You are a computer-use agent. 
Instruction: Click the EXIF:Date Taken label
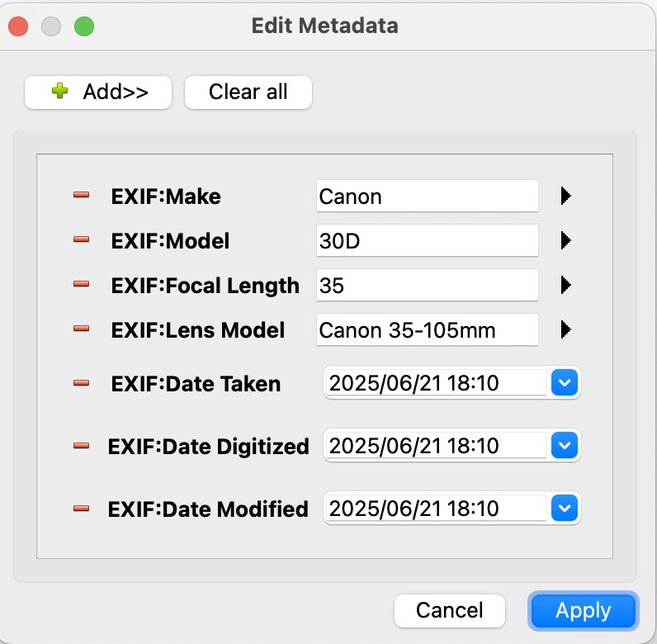196,384
